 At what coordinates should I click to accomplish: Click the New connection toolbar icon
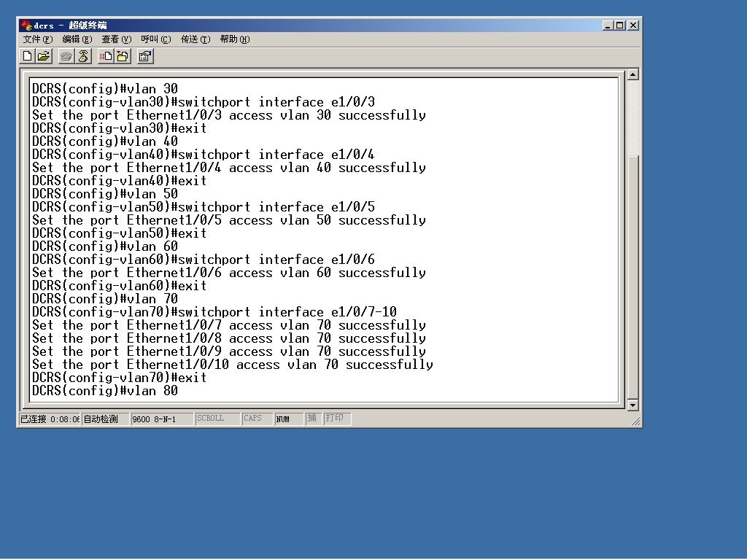(x=27, y=56)
